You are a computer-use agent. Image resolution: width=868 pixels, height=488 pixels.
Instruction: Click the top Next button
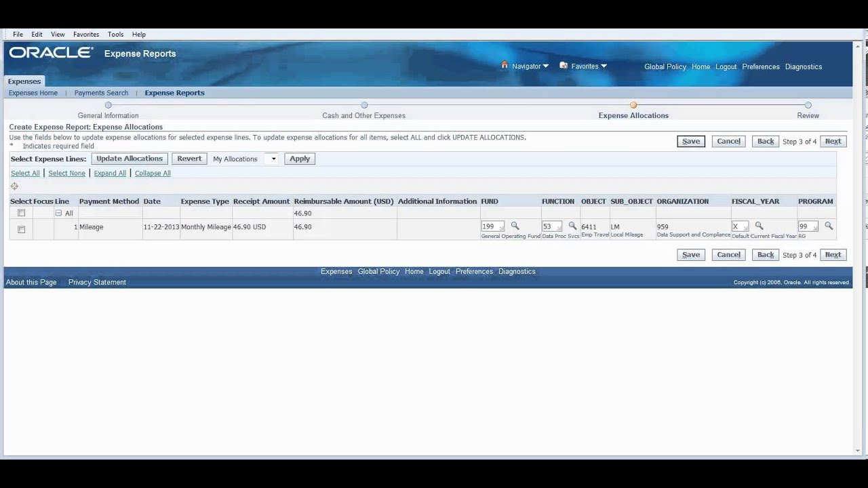coord(833,141)
